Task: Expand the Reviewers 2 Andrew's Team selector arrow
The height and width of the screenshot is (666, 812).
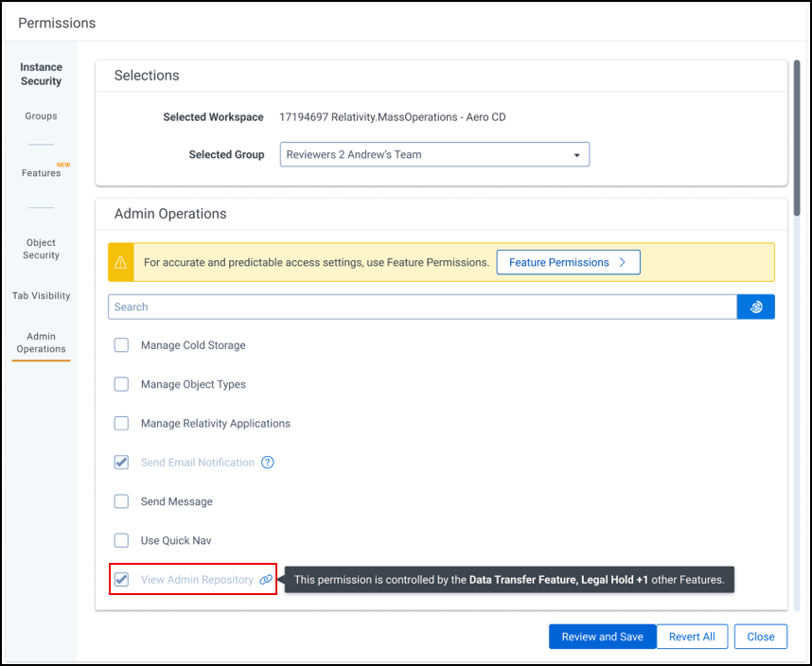Action: click(576, 154)
